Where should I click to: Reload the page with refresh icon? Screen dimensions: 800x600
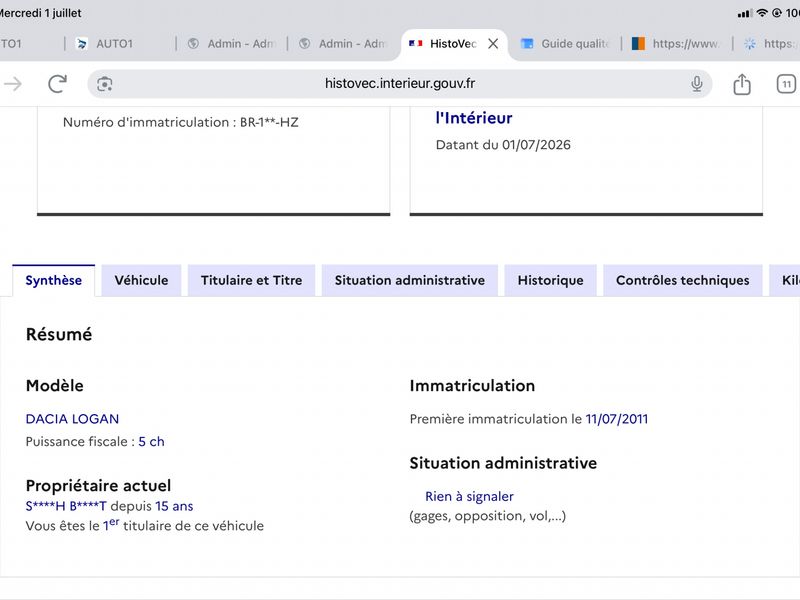pos(58,84)
